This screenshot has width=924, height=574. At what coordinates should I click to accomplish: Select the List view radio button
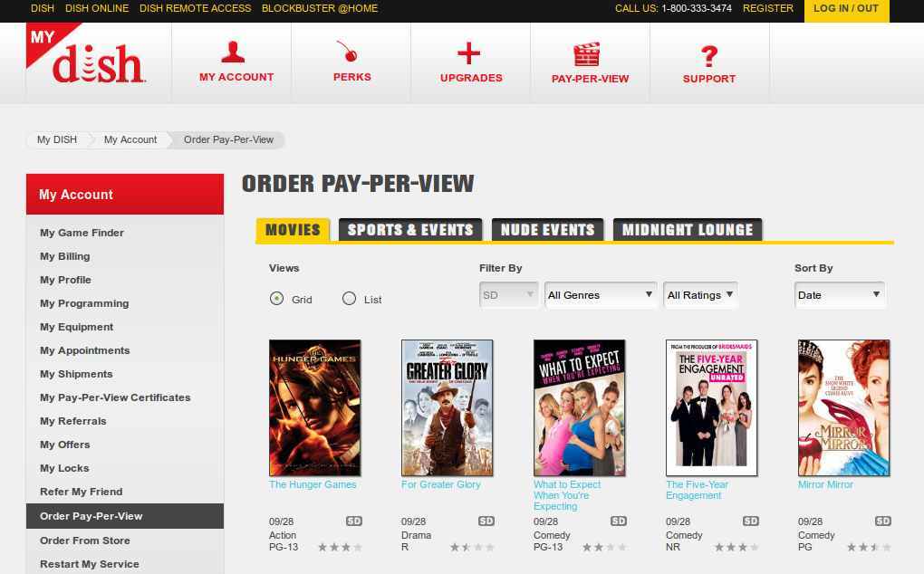pos(350,299)
